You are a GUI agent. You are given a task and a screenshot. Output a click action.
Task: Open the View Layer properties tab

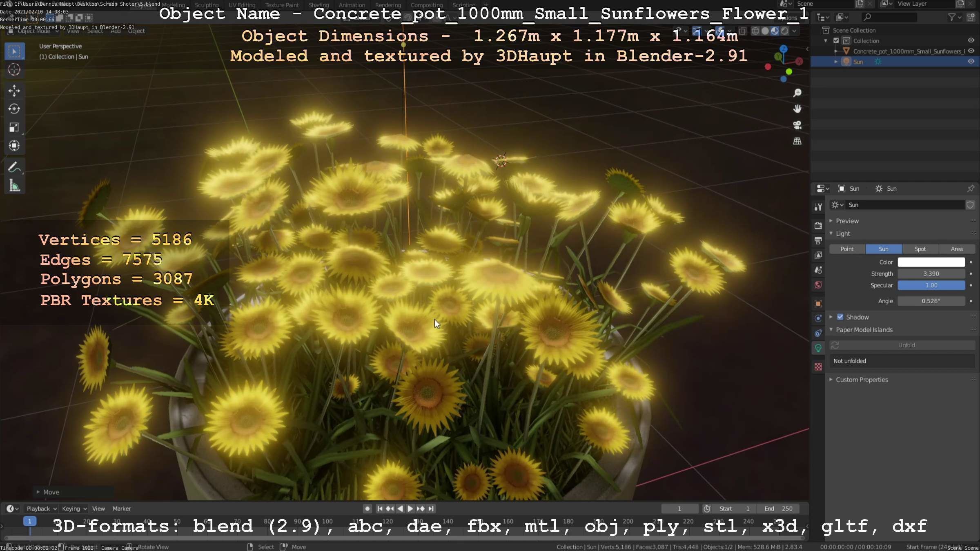(818, 256)
